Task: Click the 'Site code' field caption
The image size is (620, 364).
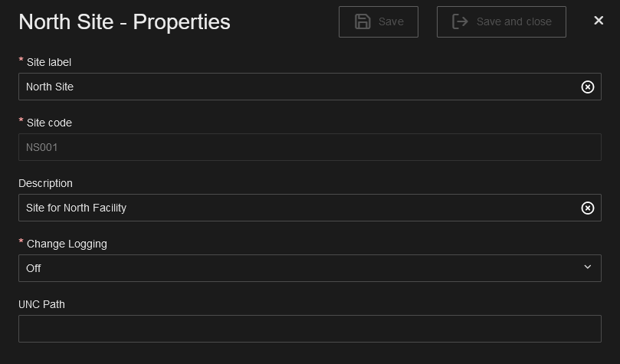Action: click(x=49, y=123)
